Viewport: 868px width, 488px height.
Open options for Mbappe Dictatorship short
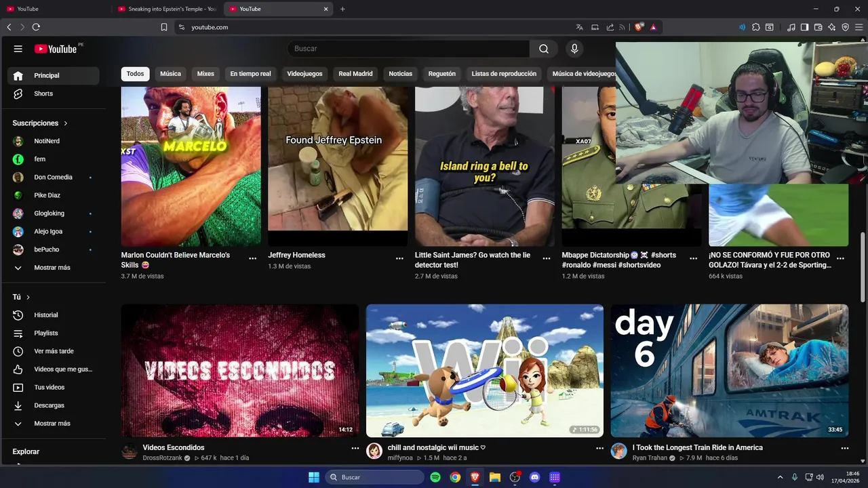click(693, 258)
